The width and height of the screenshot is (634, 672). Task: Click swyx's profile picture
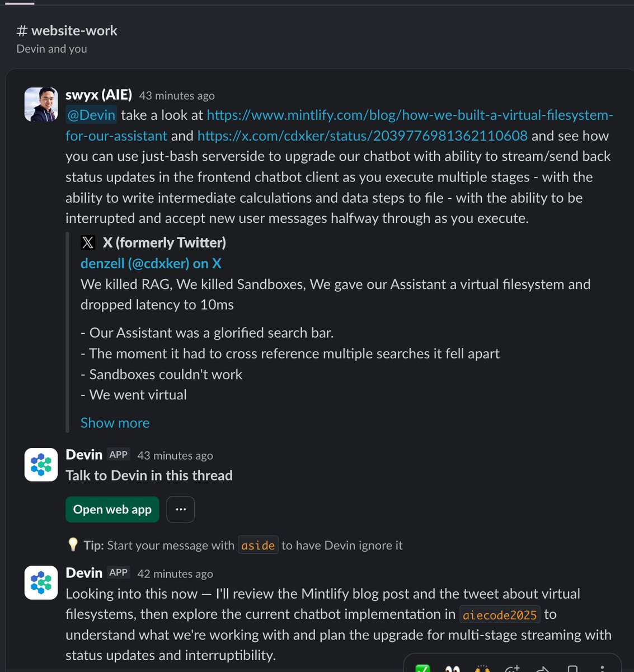(x=40, y=104)
